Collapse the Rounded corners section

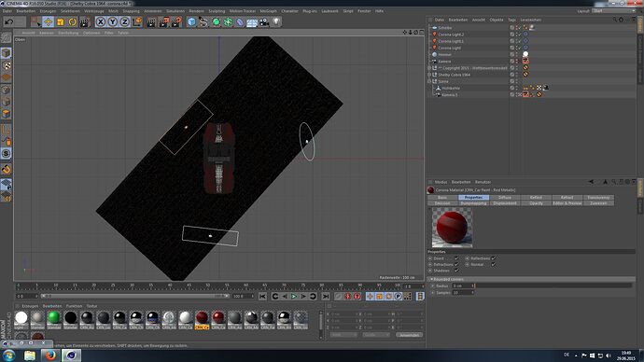[431, 279]
